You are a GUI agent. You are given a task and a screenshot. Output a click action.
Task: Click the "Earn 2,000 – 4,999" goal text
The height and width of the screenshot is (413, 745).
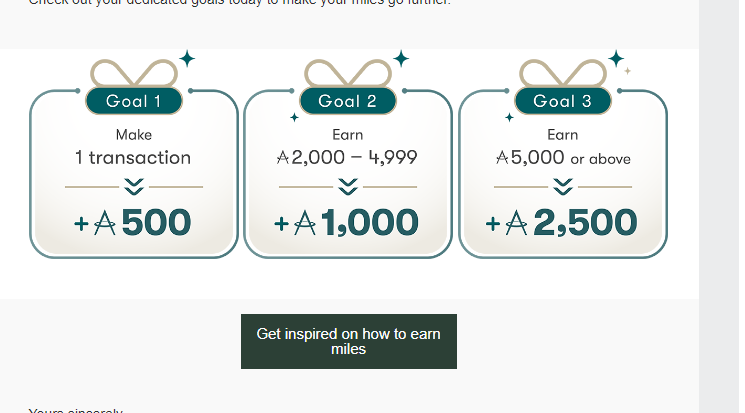coord(347,147)
